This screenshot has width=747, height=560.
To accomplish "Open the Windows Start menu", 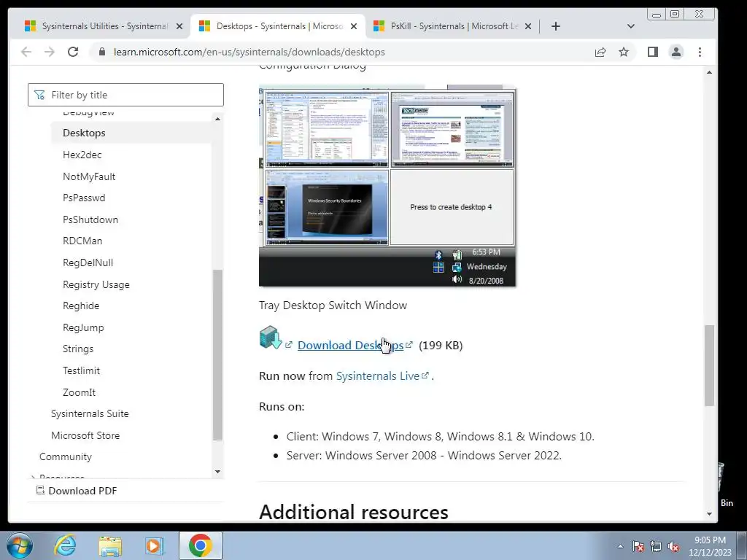I will (20, 545).
